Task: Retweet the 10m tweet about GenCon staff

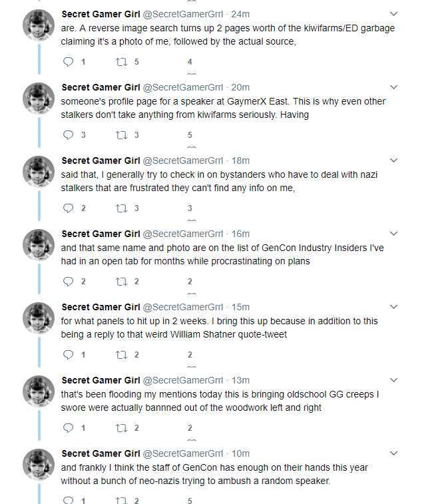Action: tap(120, 501)
